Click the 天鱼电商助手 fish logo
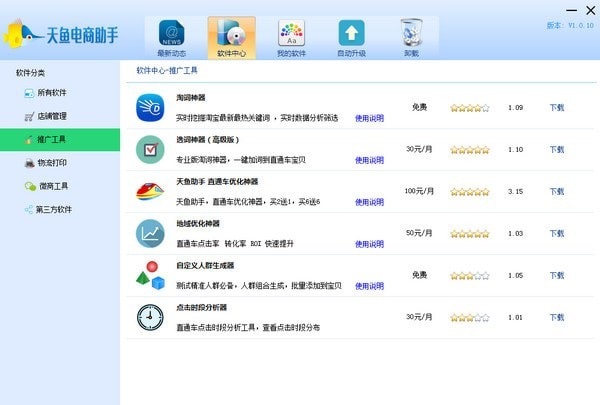The width and height of the screenshot is (600, 405). [x=22, y=34]
